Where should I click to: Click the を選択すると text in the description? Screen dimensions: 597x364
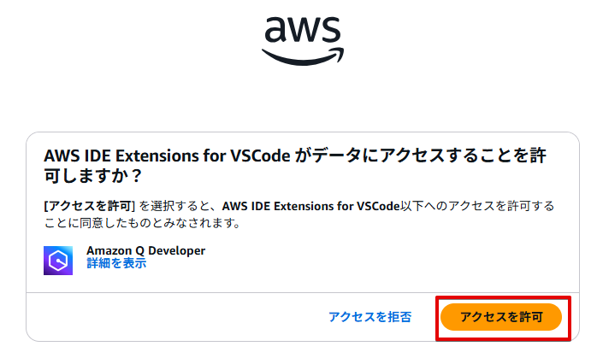pyautogui.click(x=179, y=206)
